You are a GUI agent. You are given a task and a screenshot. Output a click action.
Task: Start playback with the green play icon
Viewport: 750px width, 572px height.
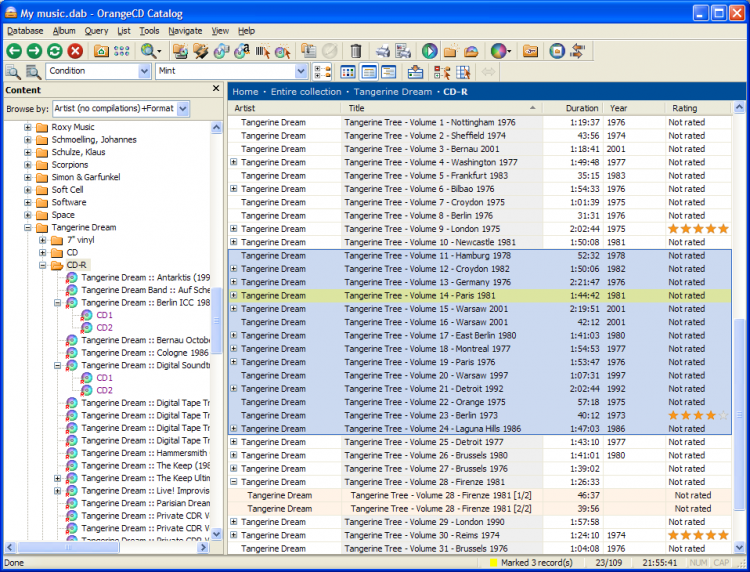point(429,51)
